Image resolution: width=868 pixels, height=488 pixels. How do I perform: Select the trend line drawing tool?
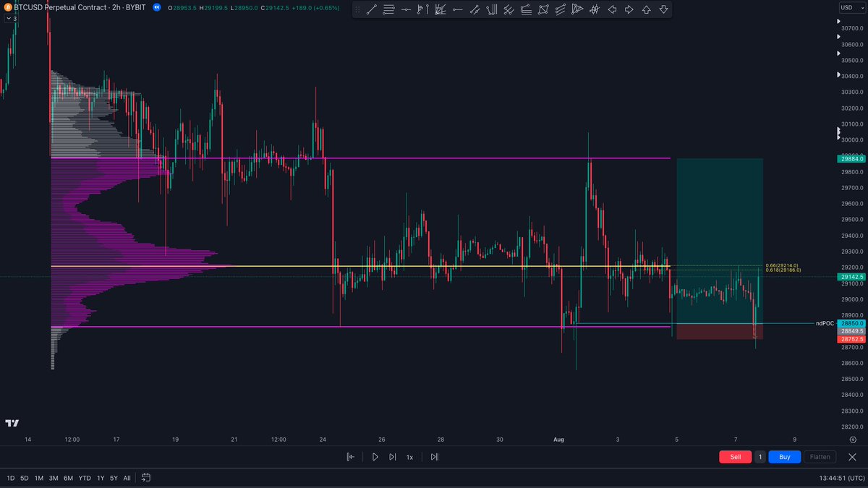372,10
